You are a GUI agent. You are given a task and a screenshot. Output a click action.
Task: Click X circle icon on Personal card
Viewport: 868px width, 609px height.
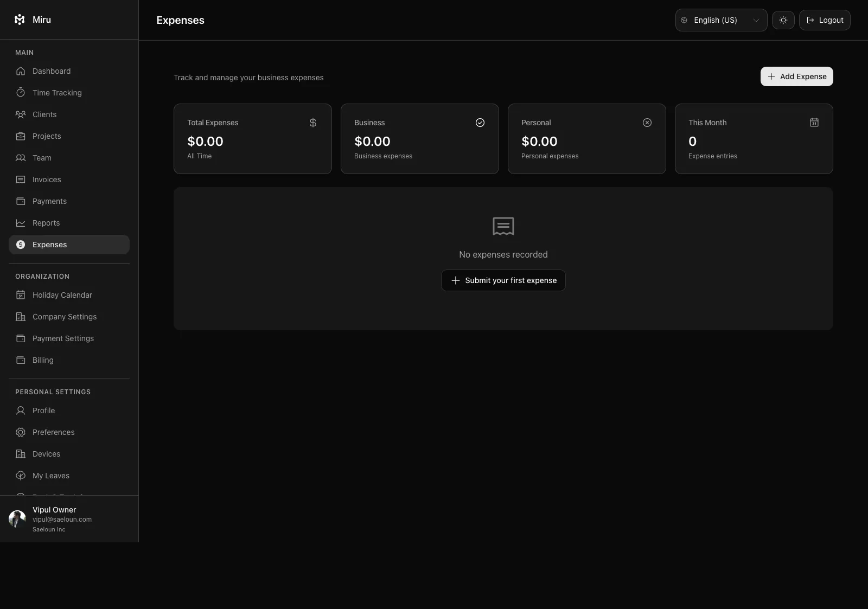pyautogui.click(x=647, y=123)
